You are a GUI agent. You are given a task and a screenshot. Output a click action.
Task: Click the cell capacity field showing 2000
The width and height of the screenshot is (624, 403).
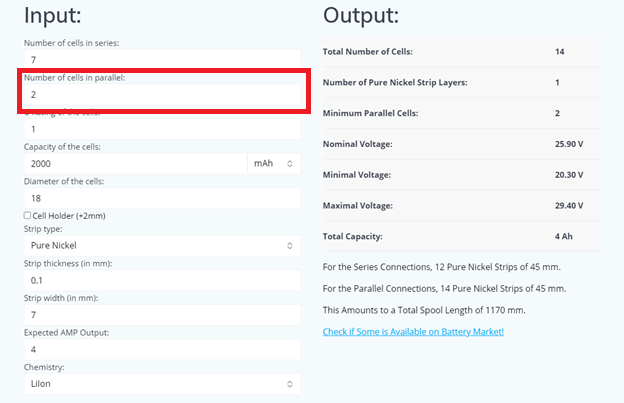(x=135, y=163)
